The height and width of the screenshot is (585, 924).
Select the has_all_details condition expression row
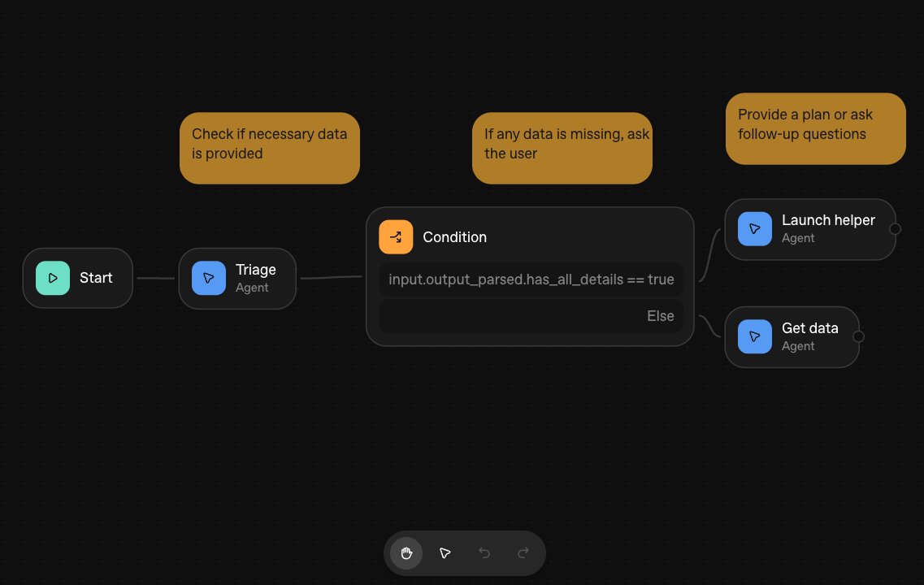(x=531, y=279)
